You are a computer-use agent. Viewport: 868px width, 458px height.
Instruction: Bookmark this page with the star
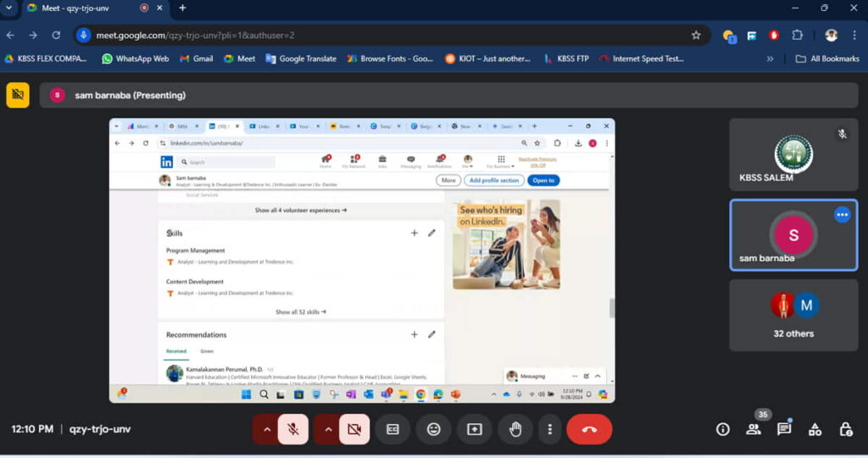[x=696, y=35]
